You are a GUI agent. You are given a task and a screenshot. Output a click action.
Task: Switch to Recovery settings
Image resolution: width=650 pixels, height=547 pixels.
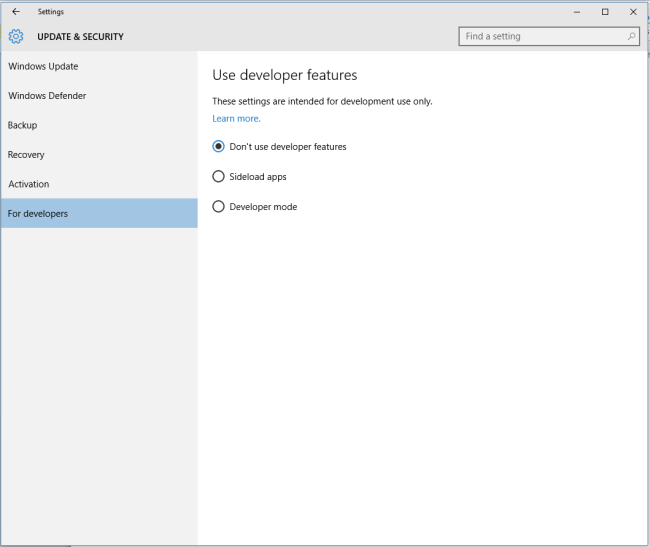pyautogui.click(x=26, y=155)
